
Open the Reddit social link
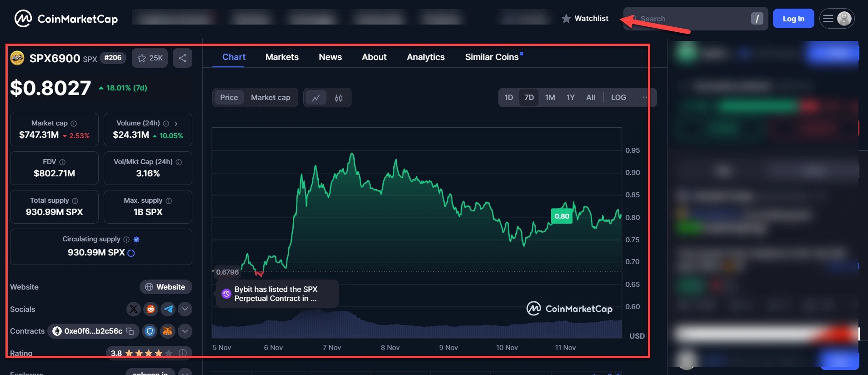pyautogui.click(x=151, y=309)
